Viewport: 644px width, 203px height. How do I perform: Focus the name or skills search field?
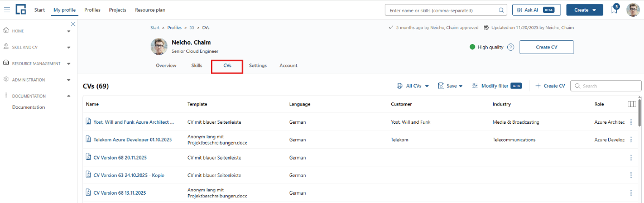446,10
